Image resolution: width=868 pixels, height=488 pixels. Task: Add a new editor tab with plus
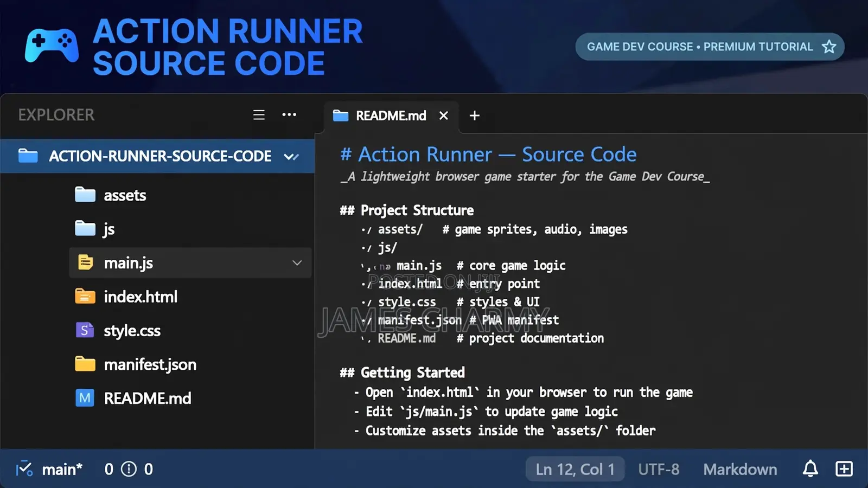point(474,115)
